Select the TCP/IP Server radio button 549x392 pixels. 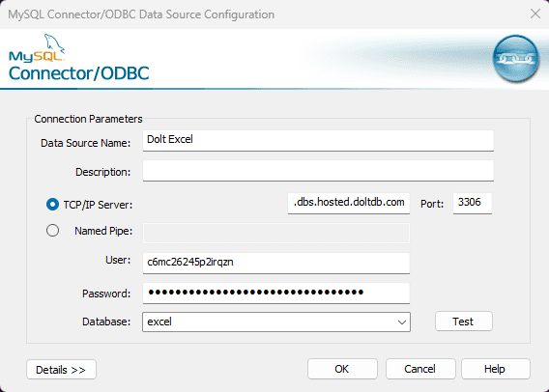52,205
